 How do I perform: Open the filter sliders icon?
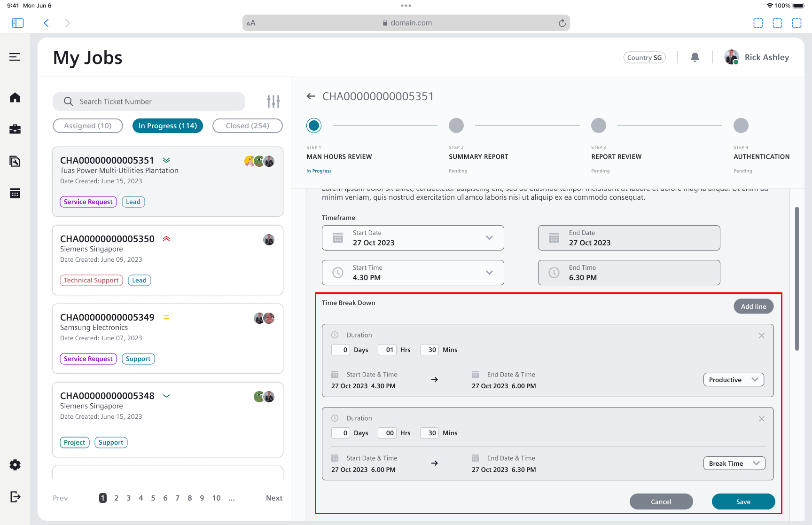pyautogui.click(x=273, y=101)
